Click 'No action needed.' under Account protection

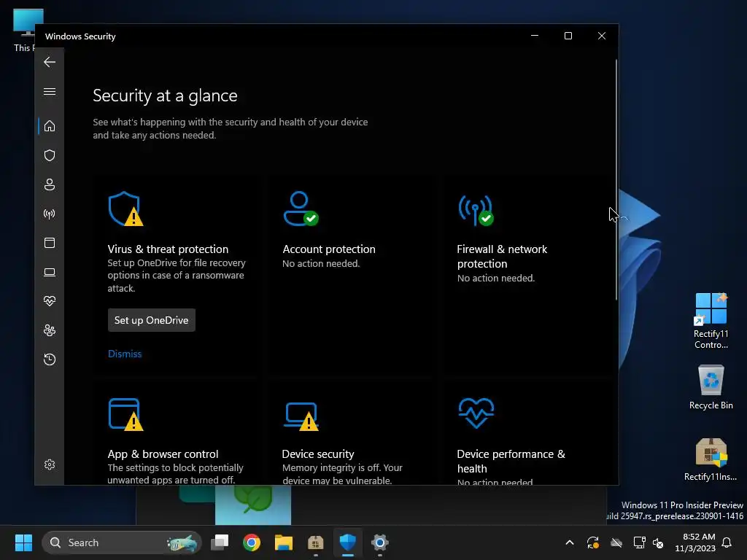click(x=321, y=263)
